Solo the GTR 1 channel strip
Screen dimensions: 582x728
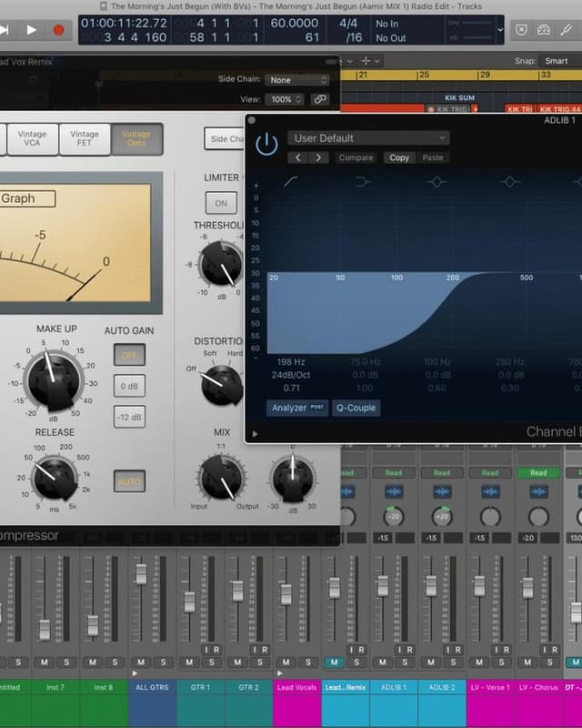click(x=212, y=662)
